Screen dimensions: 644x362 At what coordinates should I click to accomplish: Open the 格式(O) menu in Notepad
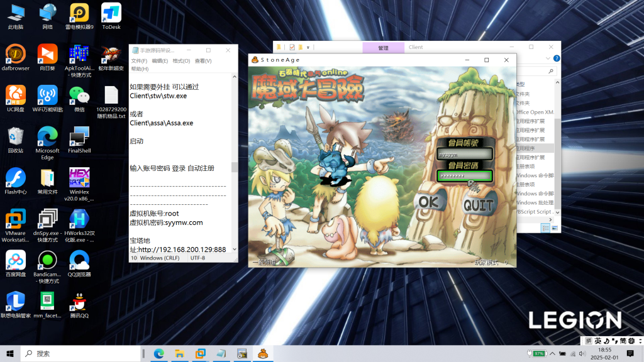181,61
